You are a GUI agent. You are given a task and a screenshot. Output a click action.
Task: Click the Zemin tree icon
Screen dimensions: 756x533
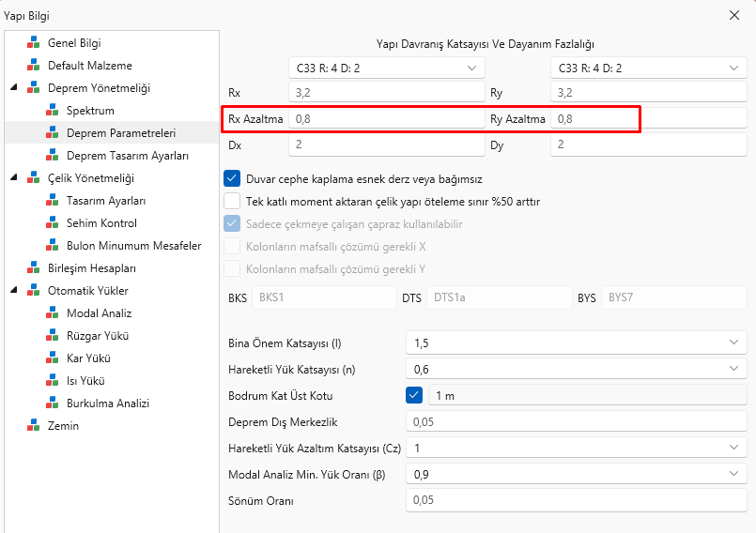[x=34, y=426]
